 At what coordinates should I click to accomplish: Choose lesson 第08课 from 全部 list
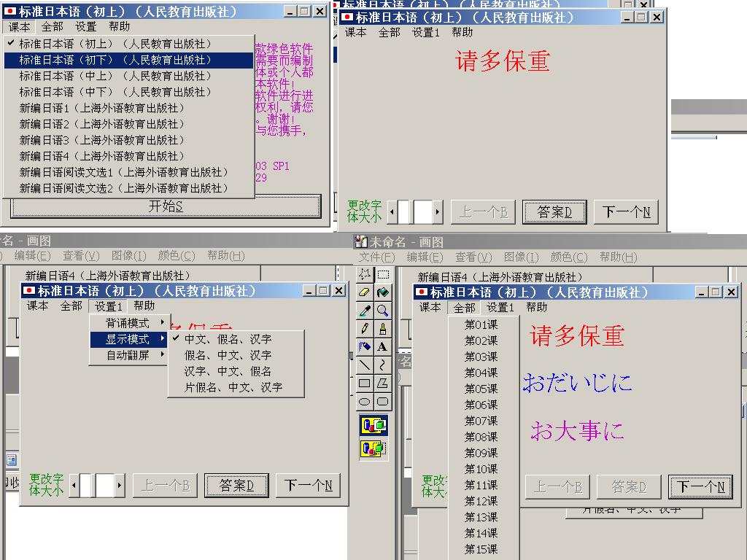[x=483, y=437]
